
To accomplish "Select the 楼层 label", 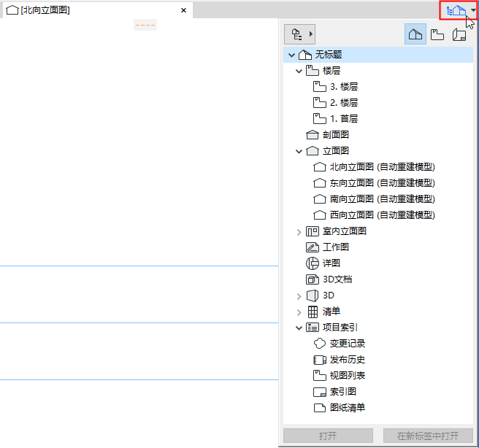I will 332,71.
